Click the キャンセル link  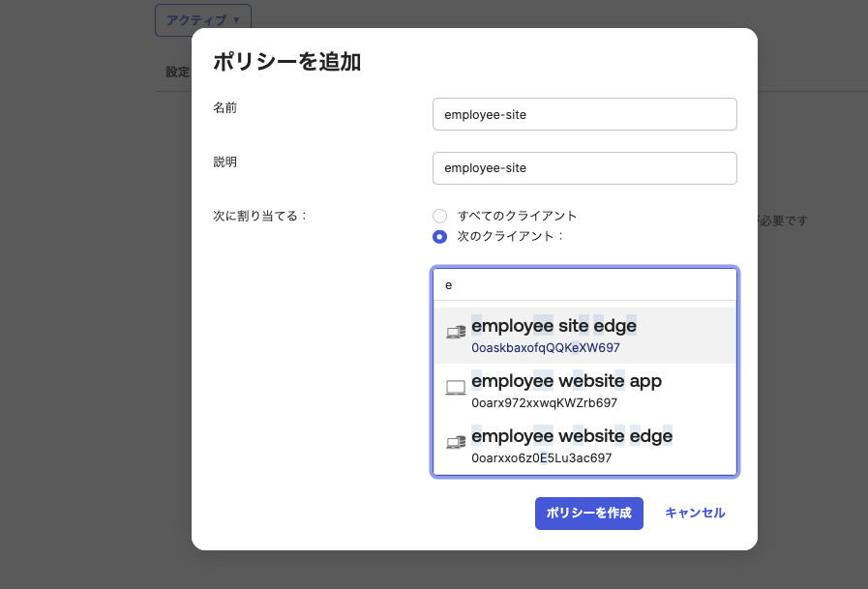coord(694,514)
